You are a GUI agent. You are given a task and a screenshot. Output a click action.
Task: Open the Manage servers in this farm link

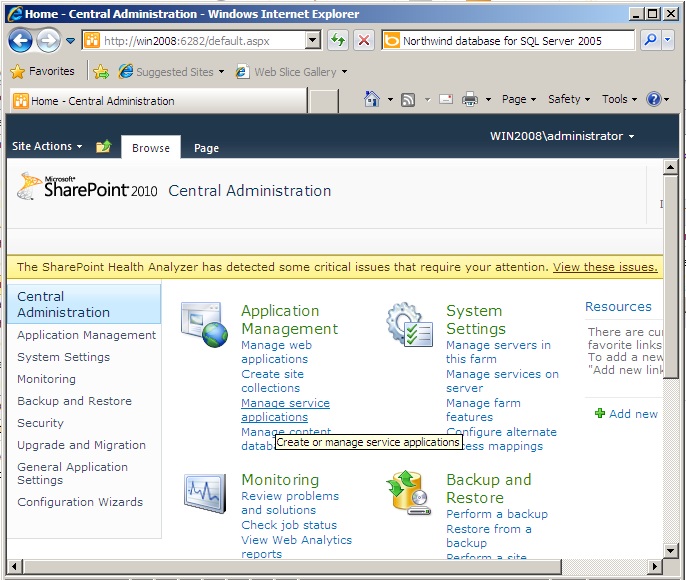tap(498, 352)
